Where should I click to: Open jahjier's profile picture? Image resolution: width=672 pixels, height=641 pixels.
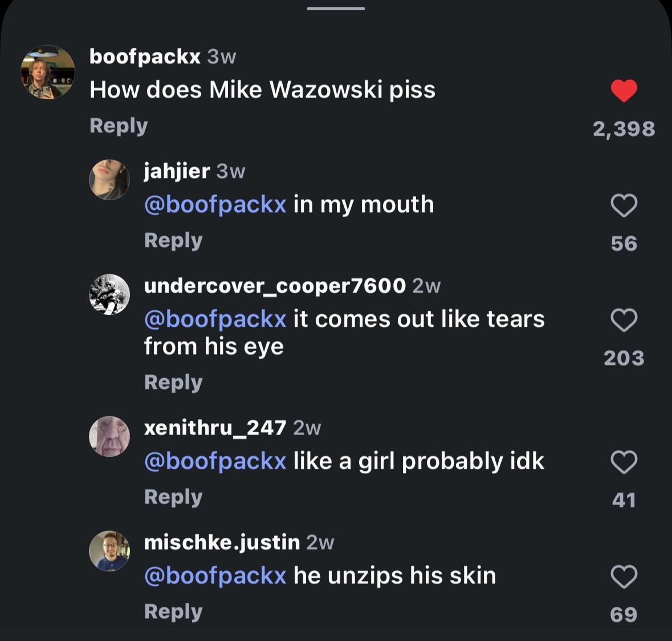coord(109,180)
